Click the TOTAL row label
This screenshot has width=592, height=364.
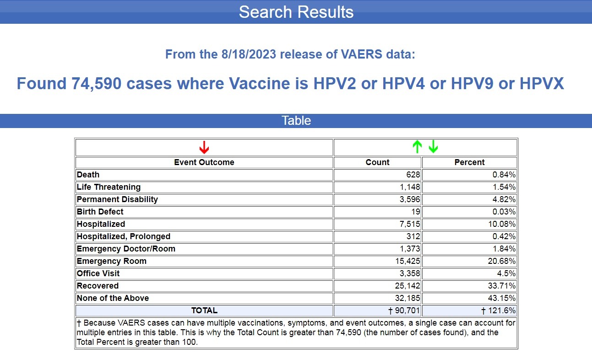pos(204,310)
